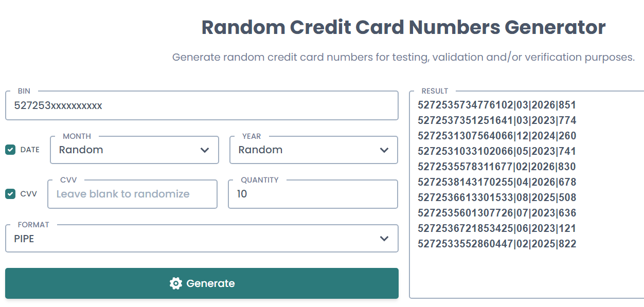Click the gear icon on the Generate button
Image resolution: width=644 pixels, height=307 pixels.
(176, 283)
